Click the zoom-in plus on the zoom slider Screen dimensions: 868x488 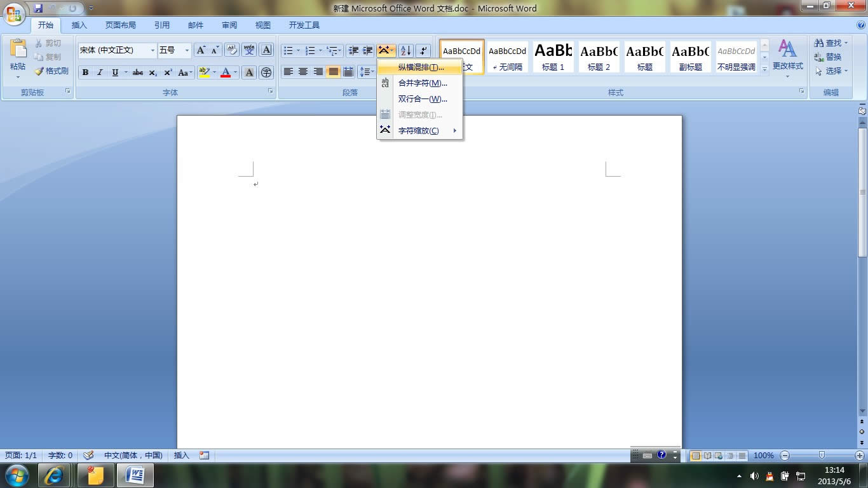860,456
